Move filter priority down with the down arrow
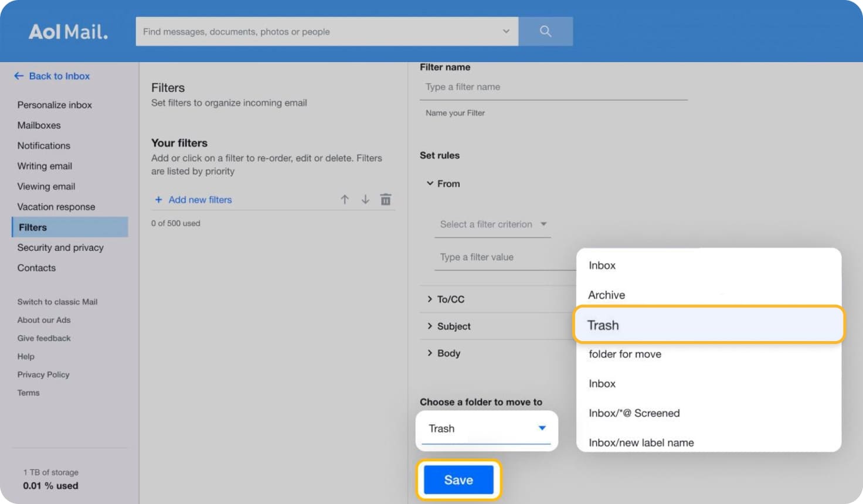863x504 pixels. (x=365, y=199)
